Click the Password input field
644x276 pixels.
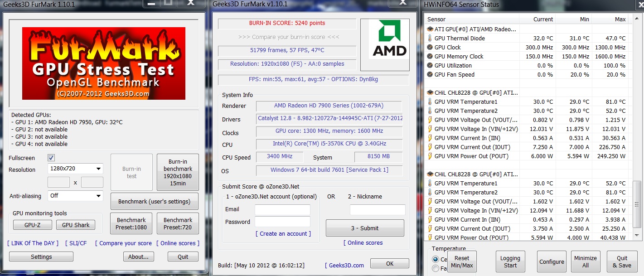[282, 222]
